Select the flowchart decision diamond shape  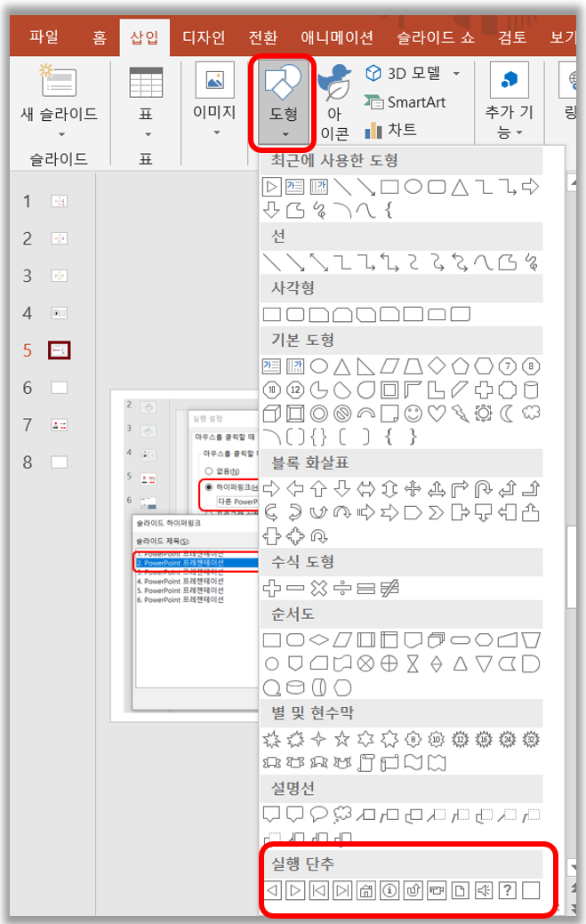(x=318, y=639)
